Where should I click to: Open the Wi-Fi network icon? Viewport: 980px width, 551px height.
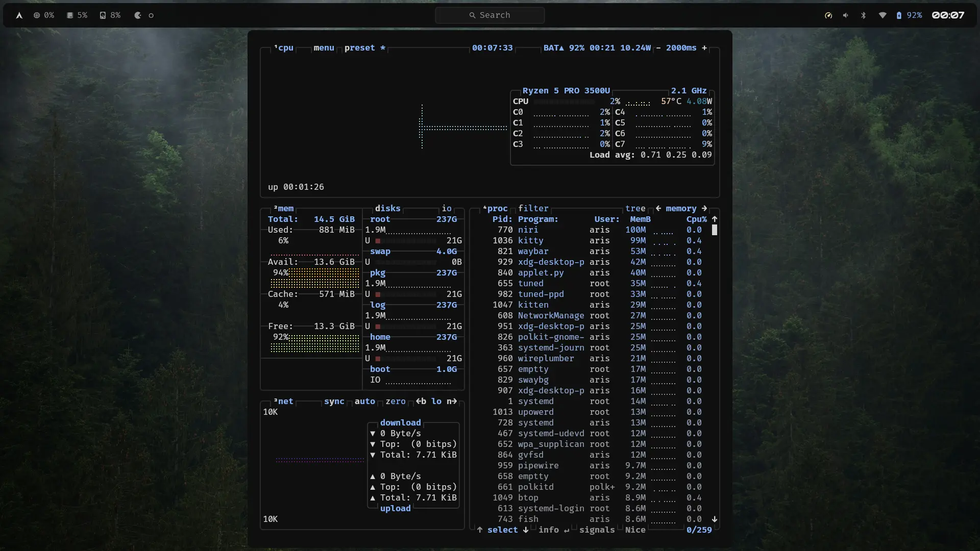[882, 15]
